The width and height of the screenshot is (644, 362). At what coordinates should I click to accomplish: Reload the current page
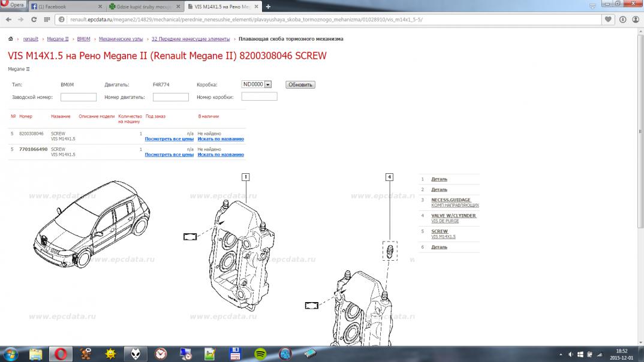tap(34, 19)
